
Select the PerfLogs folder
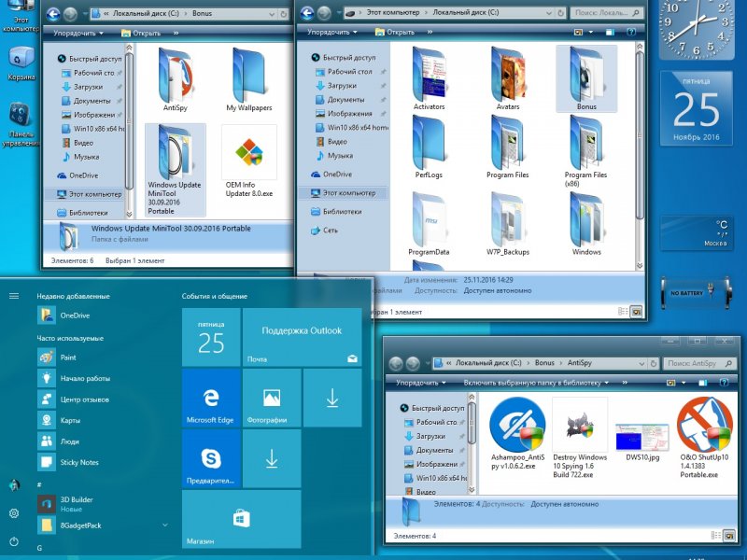pyautogui.click(x=429, y=147)
